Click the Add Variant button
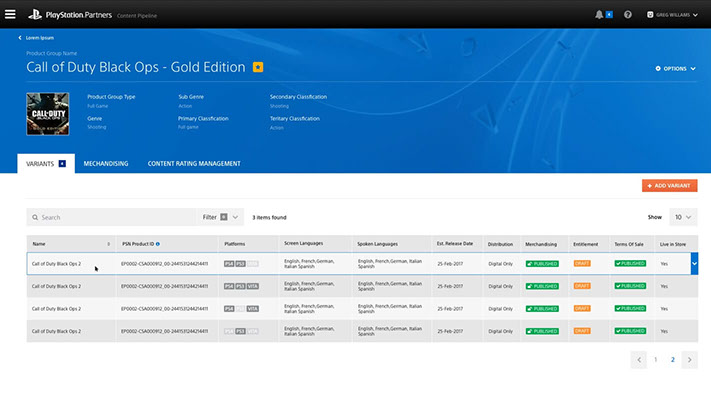This screenshot has height=402, width=711. point(669,186)
